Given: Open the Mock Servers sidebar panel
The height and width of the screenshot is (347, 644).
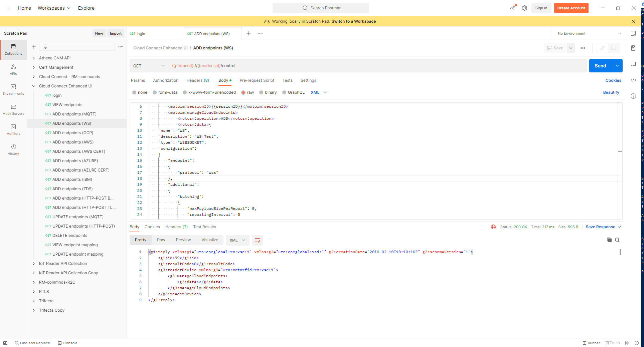Looking at the screenshot, I should click(x=13, y=110).
